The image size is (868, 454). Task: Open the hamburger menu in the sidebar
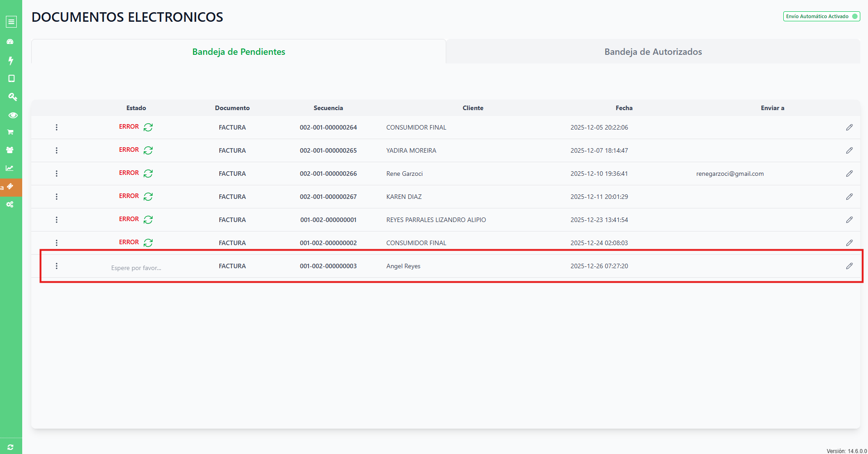click(x=11, y=21)
